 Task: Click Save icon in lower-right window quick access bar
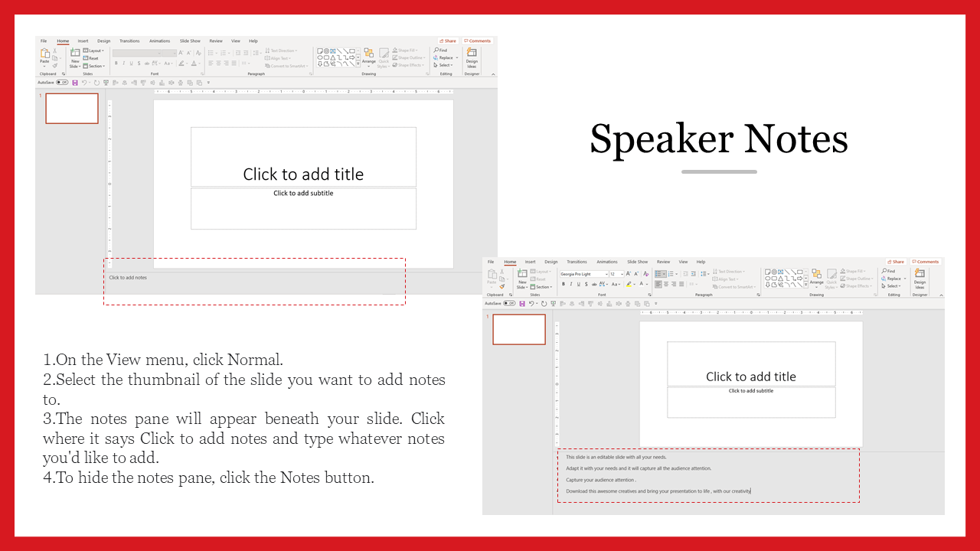pos(522,304)
